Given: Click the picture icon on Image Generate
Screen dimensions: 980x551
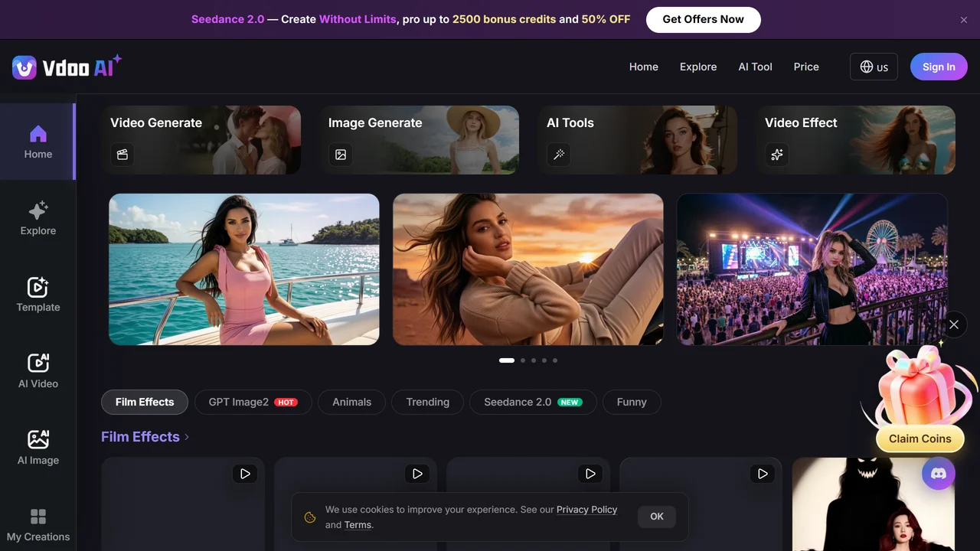Looking at the screenshot, I should point(341,155).
